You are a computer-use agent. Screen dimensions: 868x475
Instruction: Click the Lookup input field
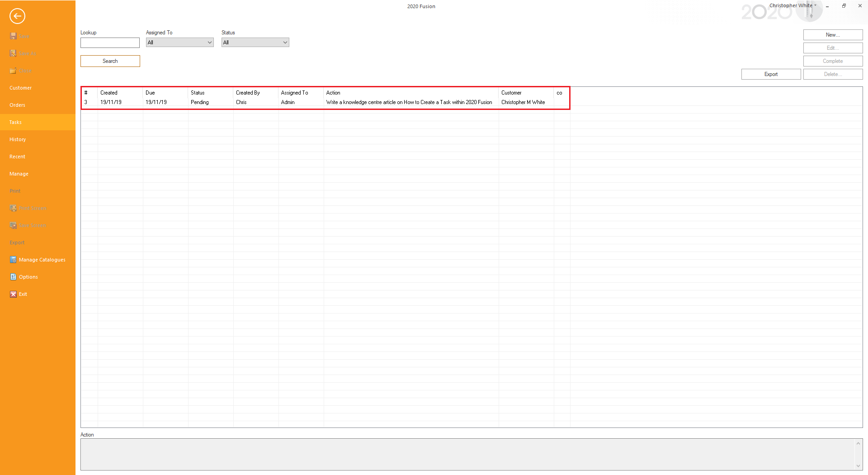(x=110, y=43)
